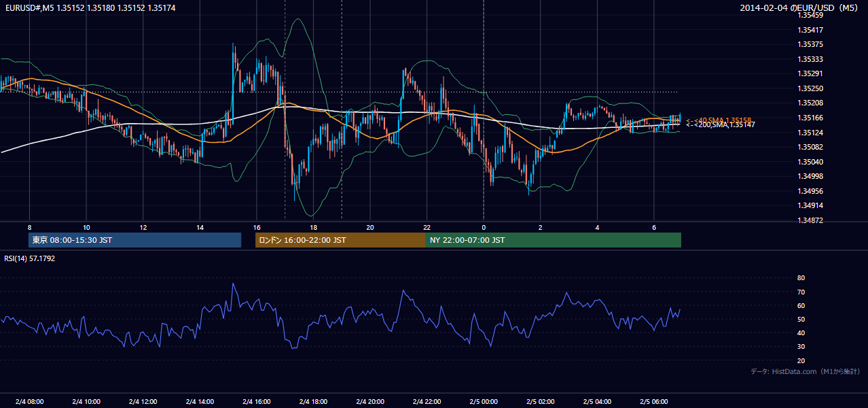Click the 2014-02-04 EUR/USD (M5) chart heading

(x=799, y=8)
